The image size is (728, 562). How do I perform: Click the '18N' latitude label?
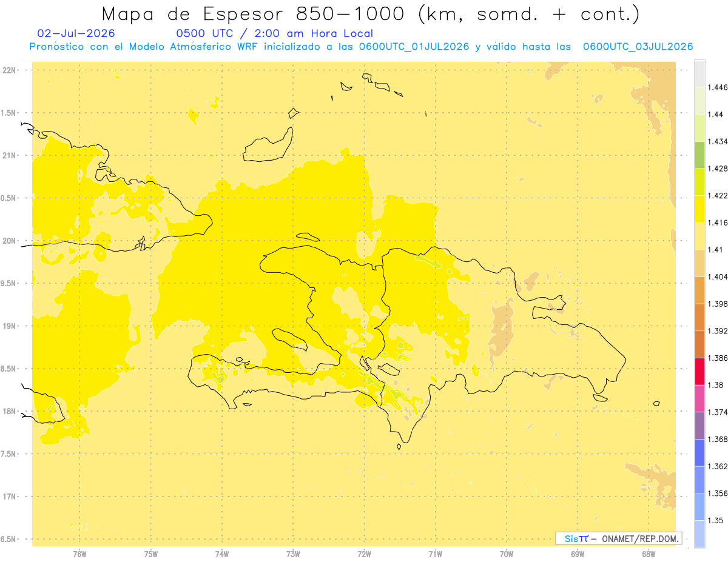(x=9, y=411)
